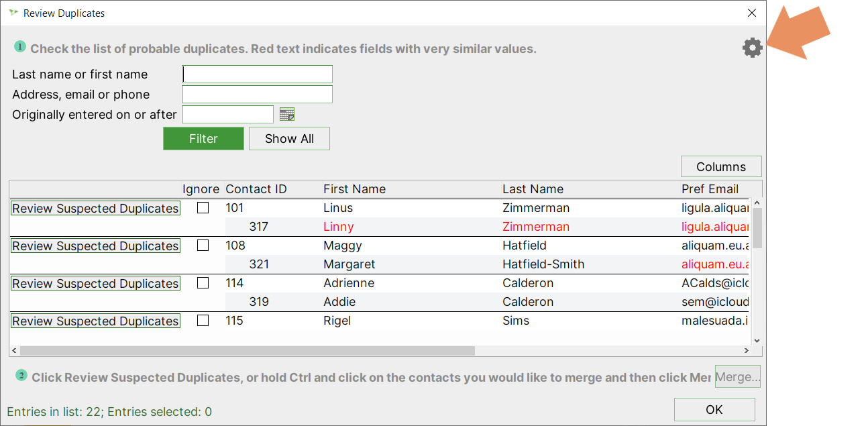Click the Contact ID column header

point(256,189)
